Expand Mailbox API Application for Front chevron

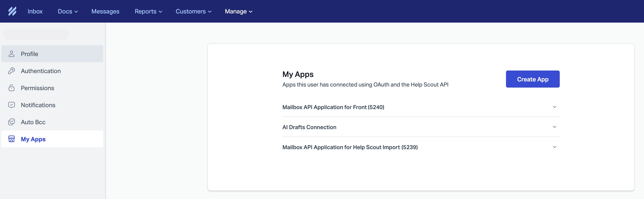[554, 107]
